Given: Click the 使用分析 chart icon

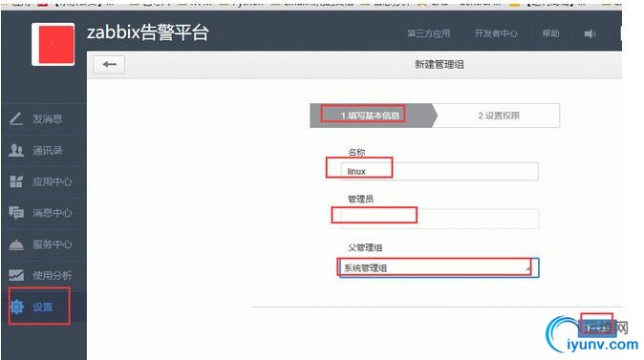Looking at the screenshot, I should tap(16, 275).
